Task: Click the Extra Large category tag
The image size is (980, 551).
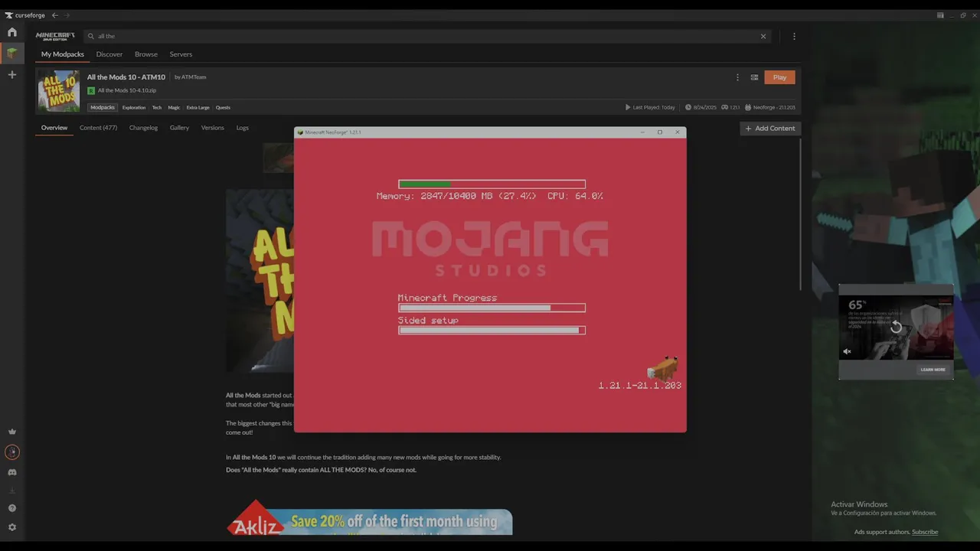Action: pyautogui.click(x=198, y=107)
